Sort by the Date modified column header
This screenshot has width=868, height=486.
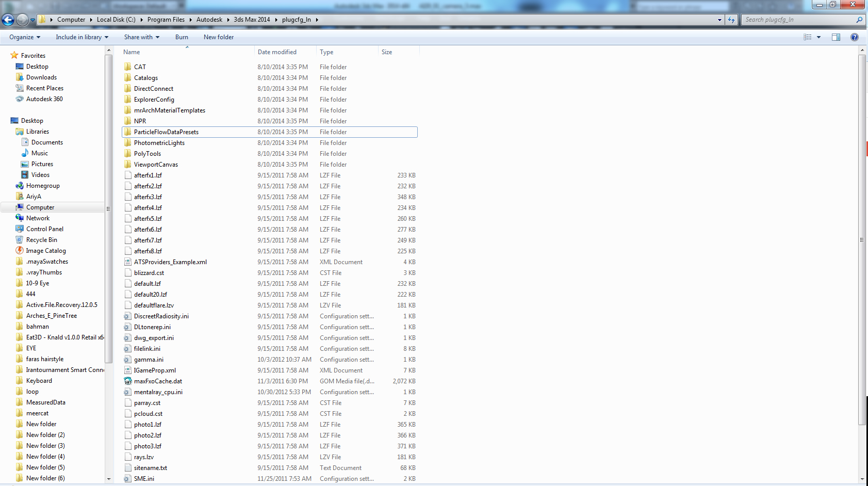tap(277, 52)
